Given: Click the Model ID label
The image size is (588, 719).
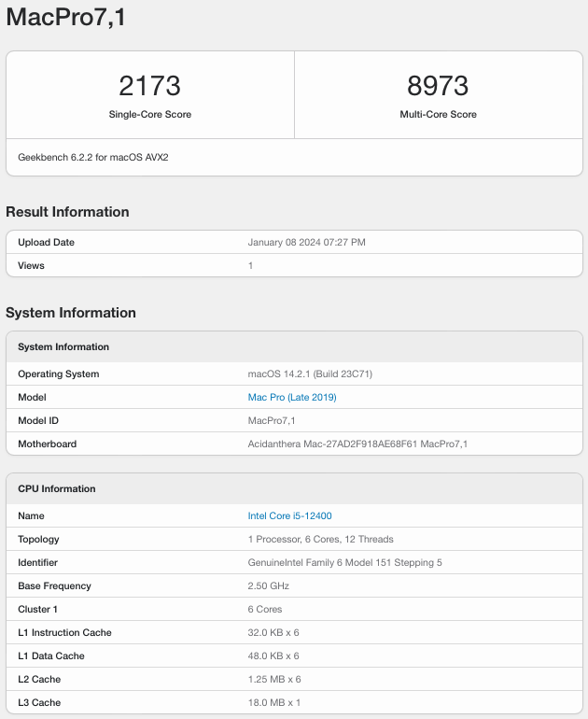Looking at the screenshot, I should (x=38, y=420).
